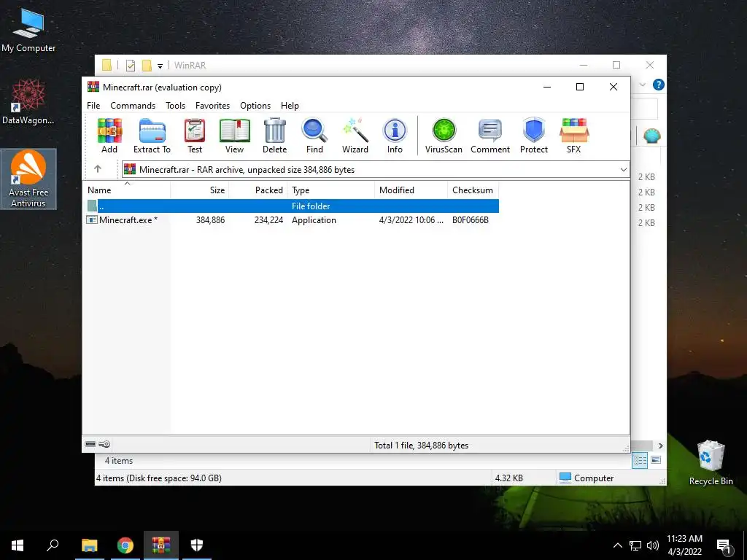Open the Help icon in the Explorer window
Image resolution: width=747 pixels, height=560 pixels.
click(x=659, y=85)
